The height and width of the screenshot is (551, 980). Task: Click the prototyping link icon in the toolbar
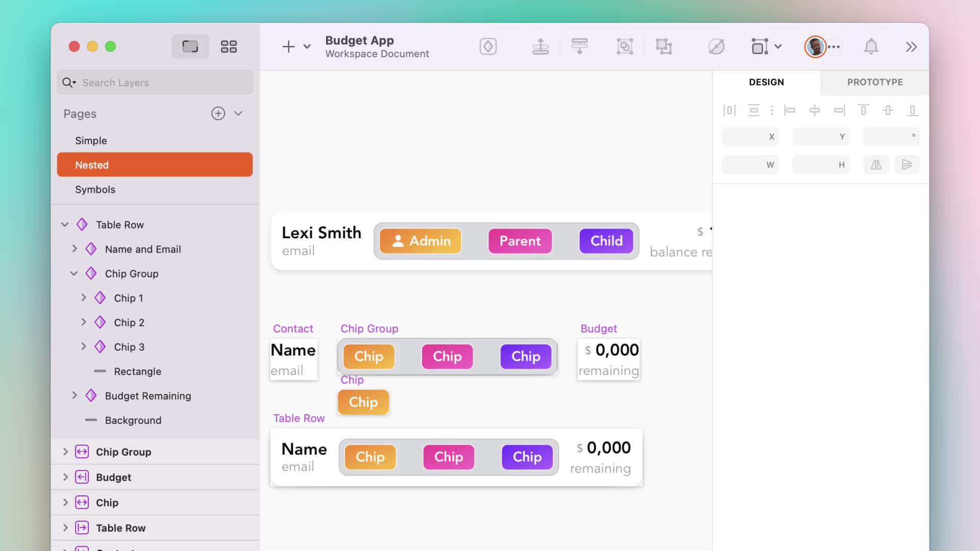716,46
